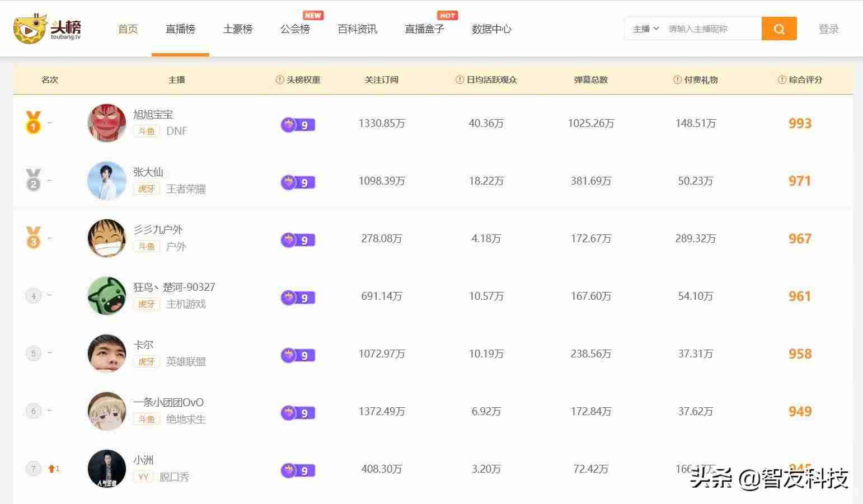The height and width of the screenshot is (504, 863).
Task: Click the 虎牙 platform tag for 卡尔
Action: [147, 362]
